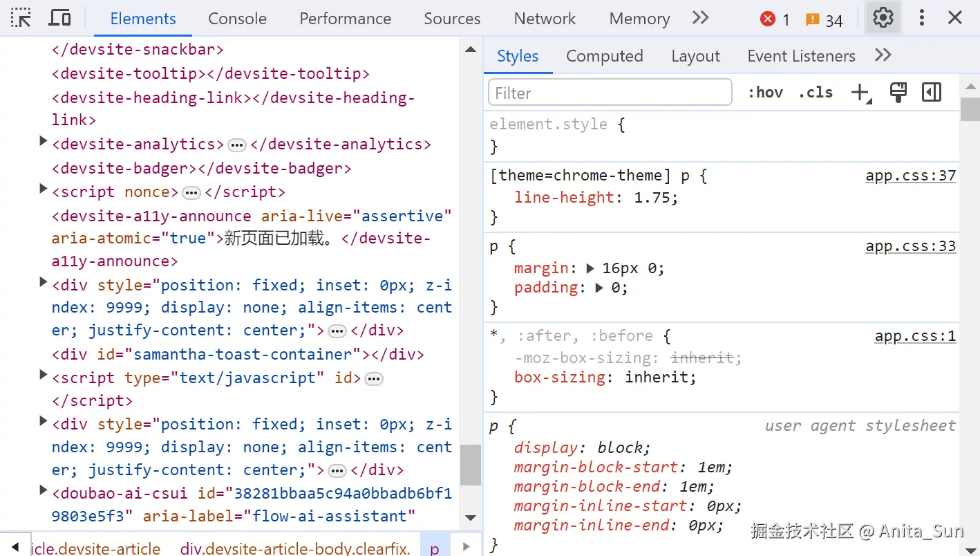Select the devsite-tooltip element row

pyautogui.click(x=211, y=73)
